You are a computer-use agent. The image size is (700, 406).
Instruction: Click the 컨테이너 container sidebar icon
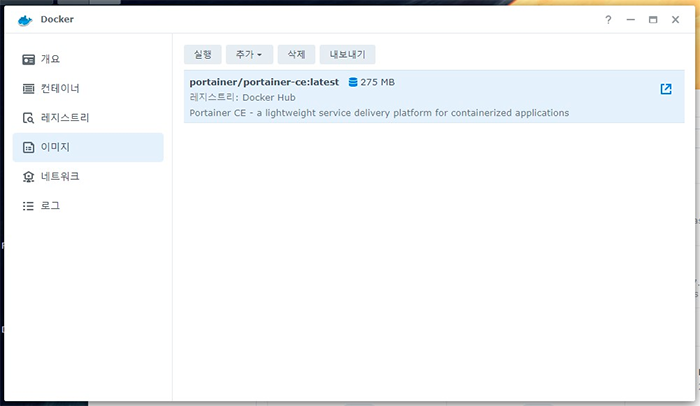click(x=29, y=89)
